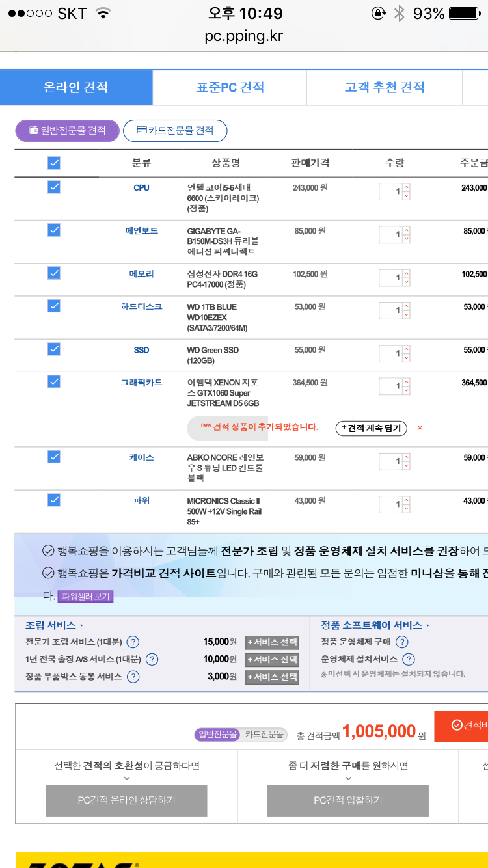488x868 pixels.
Task: Click the 하드디스크 quantity stepper
Action: point(407,310)
